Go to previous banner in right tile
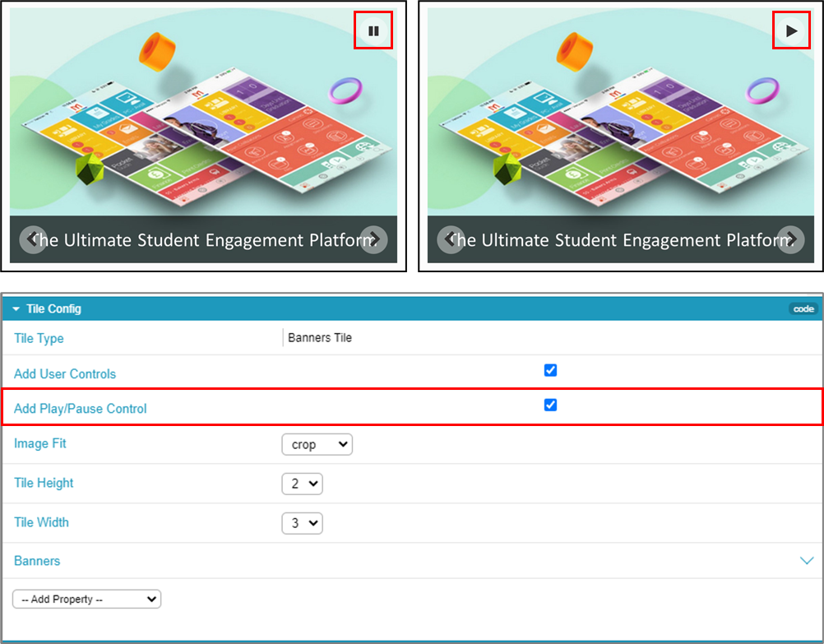 [451, 239]
